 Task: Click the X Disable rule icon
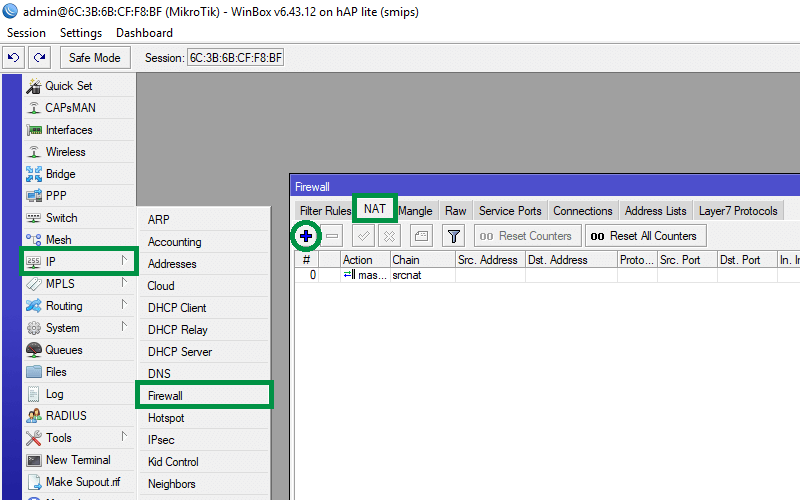point(389,236)
